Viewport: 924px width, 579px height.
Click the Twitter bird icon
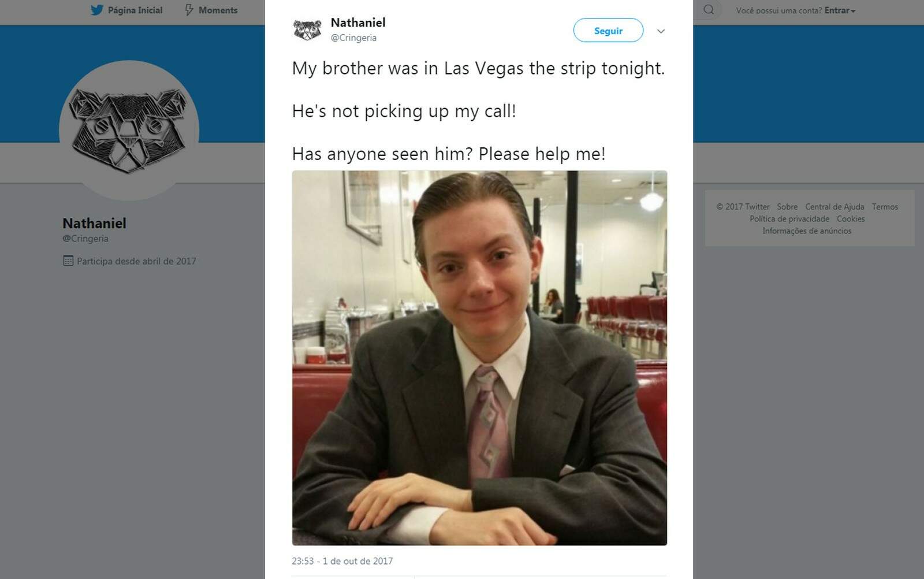[96, 10]
